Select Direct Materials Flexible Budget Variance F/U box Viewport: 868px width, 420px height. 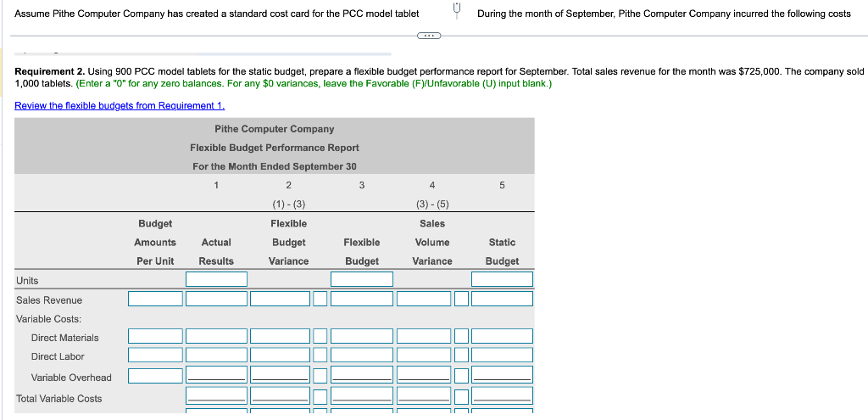(x=320, y=336)
